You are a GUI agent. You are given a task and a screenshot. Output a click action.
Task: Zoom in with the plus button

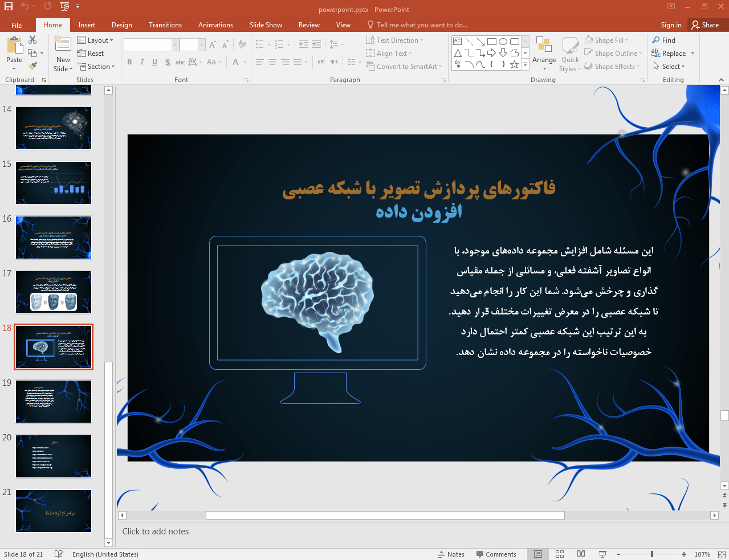tap(684, 554)
